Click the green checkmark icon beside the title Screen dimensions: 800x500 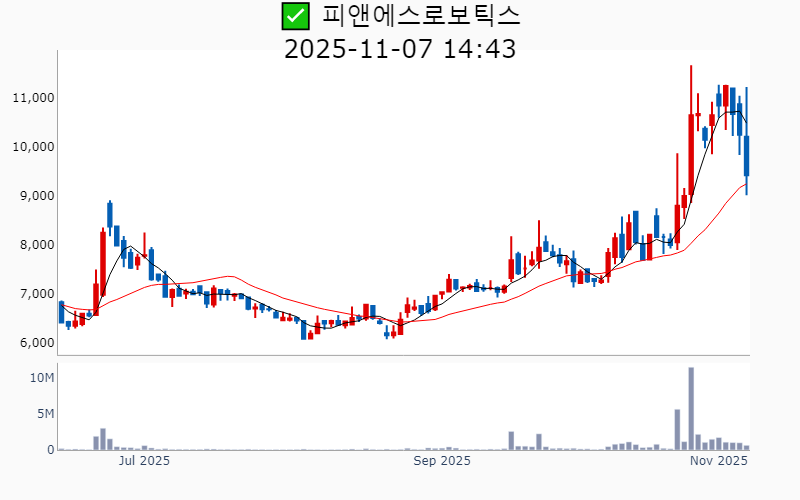click(294, 16)
